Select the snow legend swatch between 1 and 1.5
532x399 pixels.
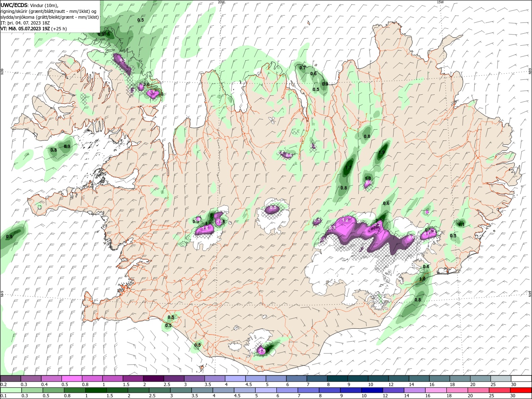(x=113, y=379)
